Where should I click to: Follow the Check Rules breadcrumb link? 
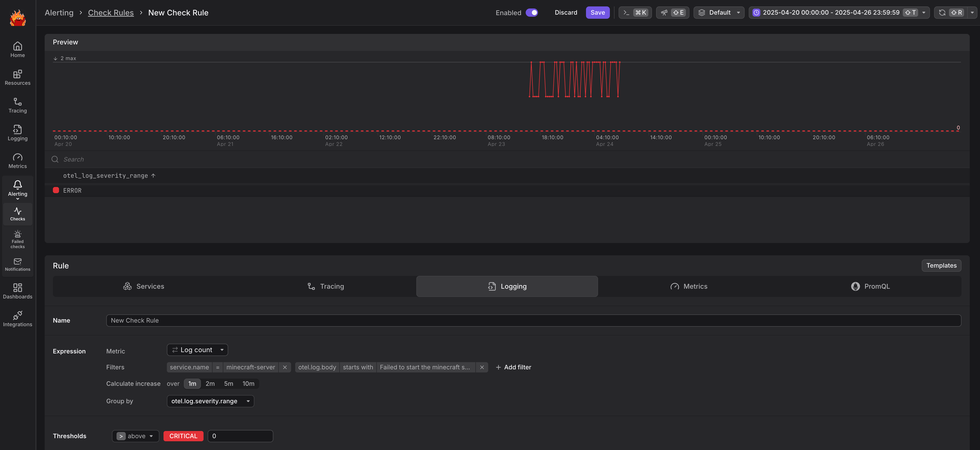pos(111,13)
